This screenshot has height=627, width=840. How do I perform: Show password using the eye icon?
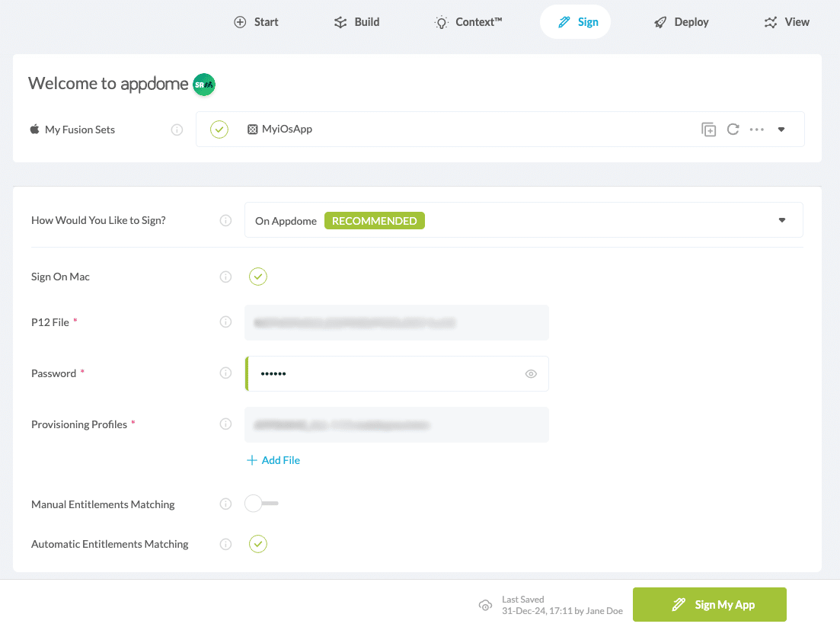click(x=532, y=374)
